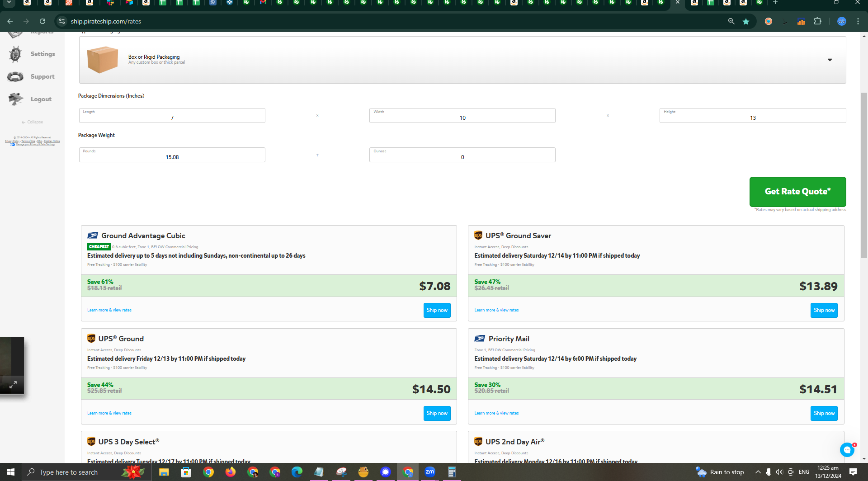Open Learn more for UPS Ground Saver
The width and height of the screenshot is (868, 481).
tap(496, 310)
